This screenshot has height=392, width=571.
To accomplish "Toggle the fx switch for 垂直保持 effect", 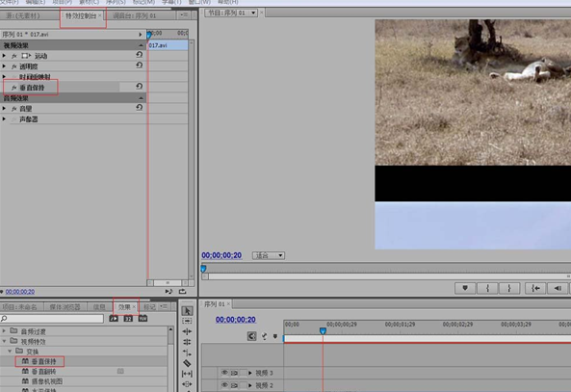I will tap(14, 88).
